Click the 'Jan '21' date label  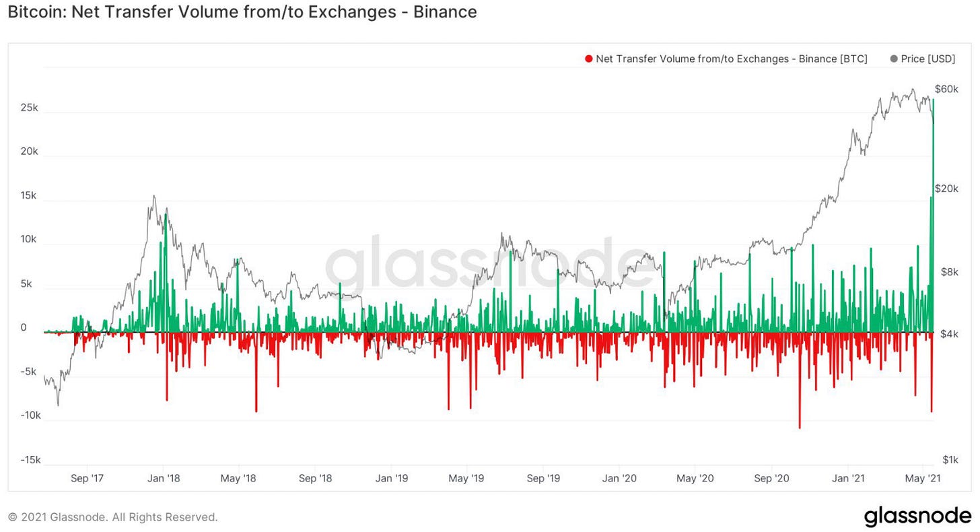tap(848, 478)
